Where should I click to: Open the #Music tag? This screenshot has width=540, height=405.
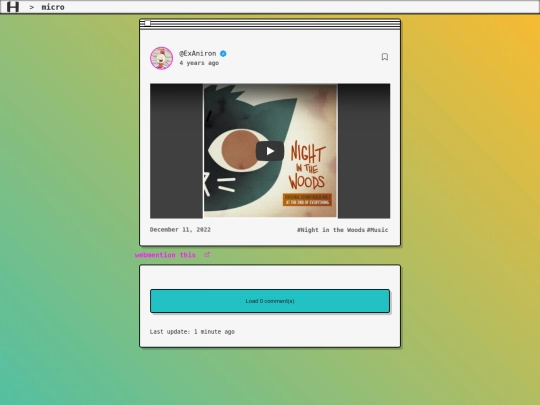coord(377,230)
